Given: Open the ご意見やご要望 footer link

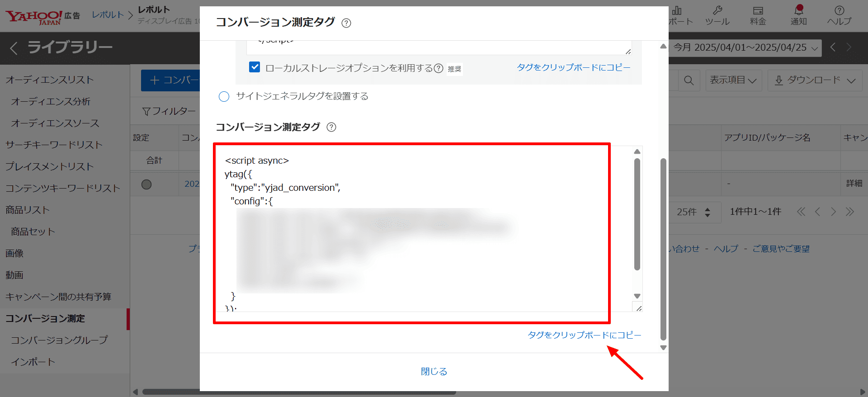Looking at the screenshot, I should click(781, 249).
